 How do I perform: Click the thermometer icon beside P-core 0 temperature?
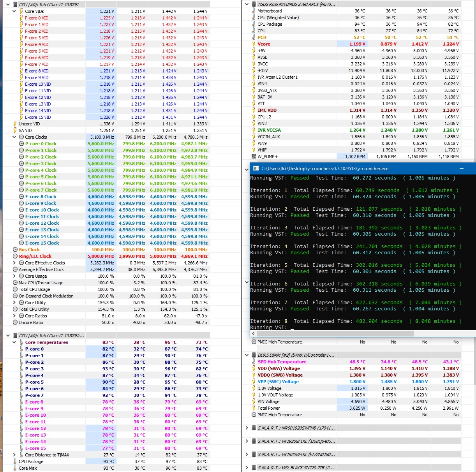(21, 349)
